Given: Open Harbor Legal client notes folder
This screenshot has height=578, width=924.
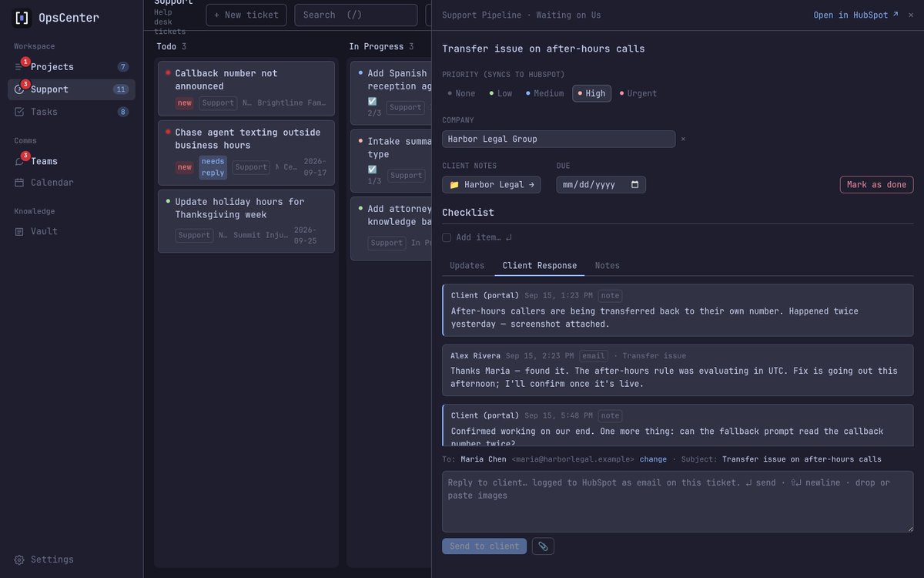Looking at the screenshot, I should pyautogui.click(x=491, y=184).
